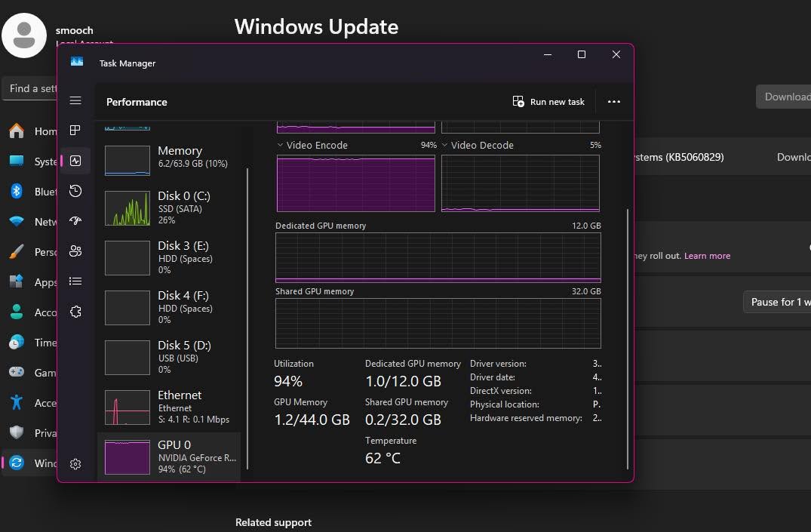Click the Driver version label

click(498, 364)
